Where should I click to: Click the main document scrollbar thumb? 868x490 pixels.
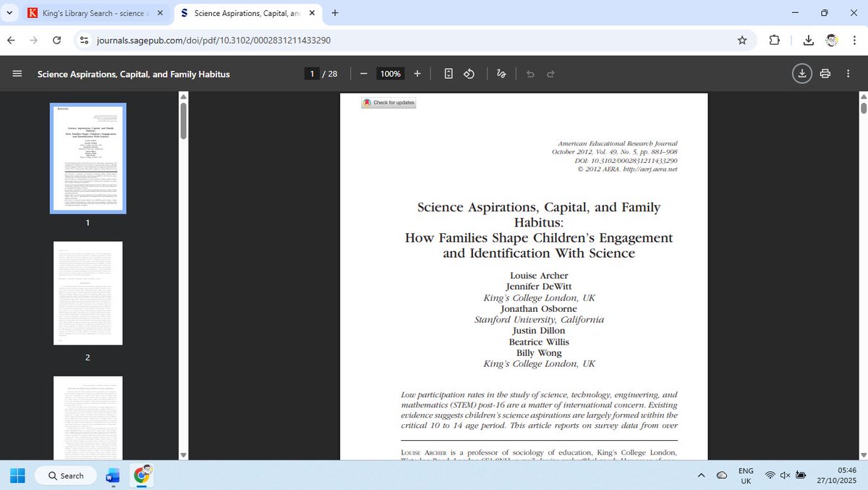(x=864, y=107)
